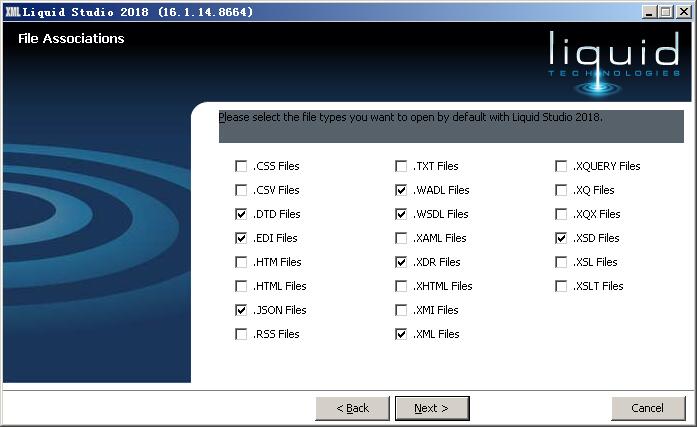Toggle off .WSDL Files association
Viewport: 697px width, 427px height.
(x=401, y=214)
